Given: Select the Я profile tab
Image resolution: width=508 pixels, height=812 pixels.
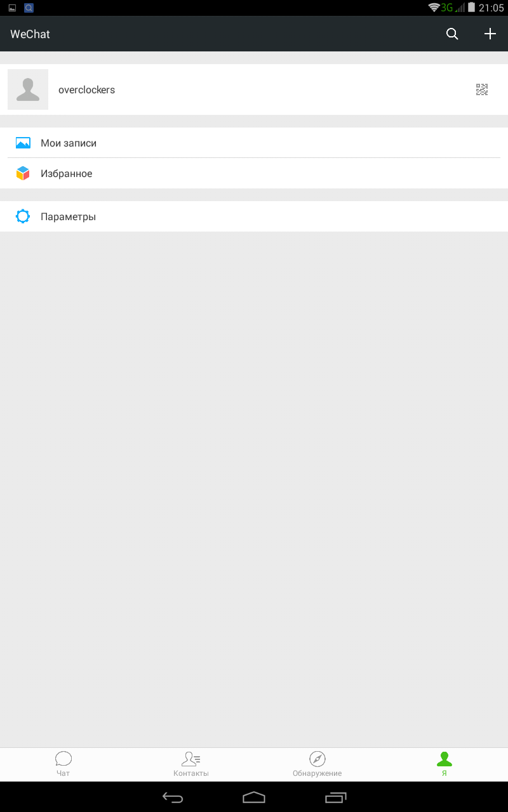Looking at the screenshot, I should tap(444, 764).
